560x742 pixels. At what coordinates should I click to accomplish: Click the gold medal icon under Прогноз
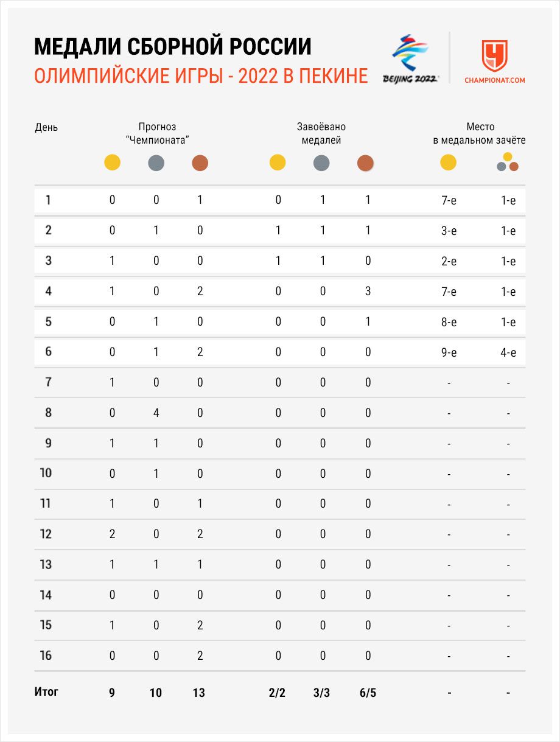click(112, 163)
